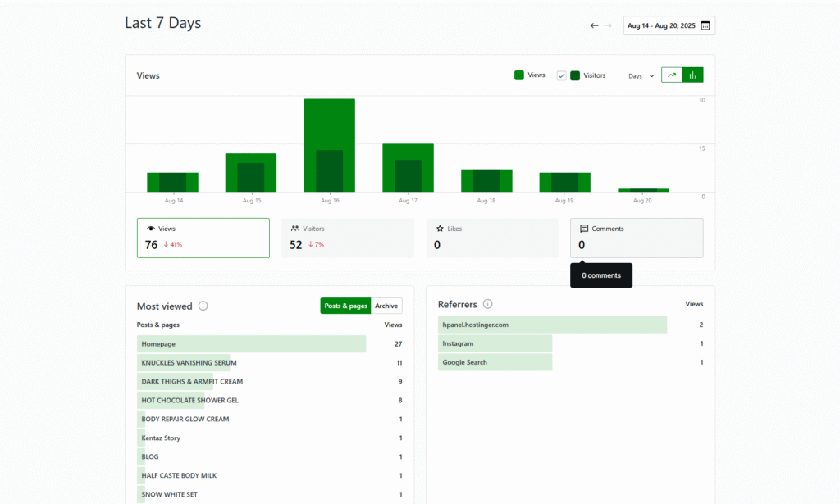Screen dimensions: 840x504
Task: Open the hpanel.hostinger.com referrer row
Action: (x=475, y=325)
